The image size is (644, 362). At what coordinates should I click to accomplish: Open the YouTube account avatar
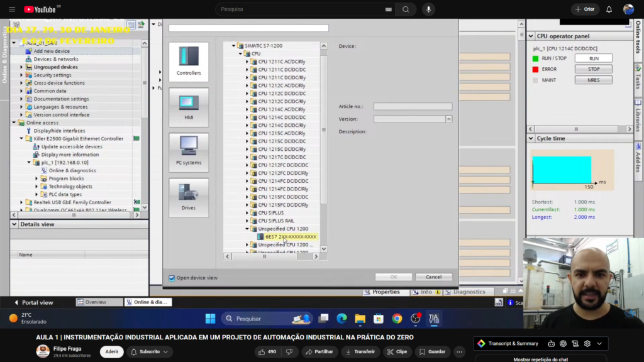628,9
